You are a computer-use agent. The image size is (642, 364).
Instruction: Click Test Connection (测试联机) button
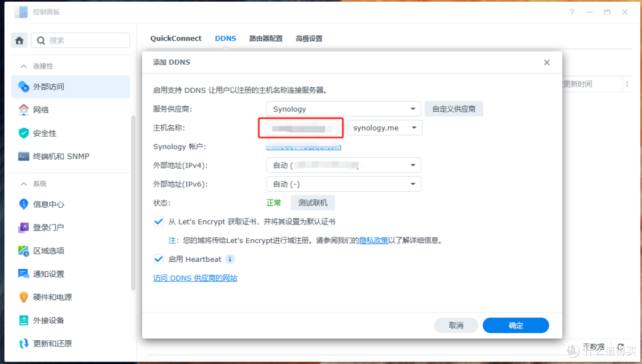point(313,203)
